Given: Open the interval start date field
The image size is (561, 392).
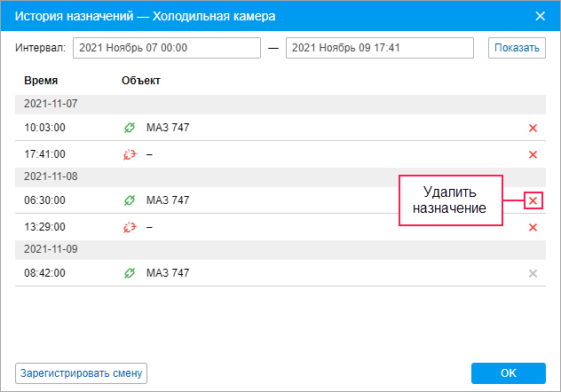Looking at the screenshot, I should pos(167,48).
